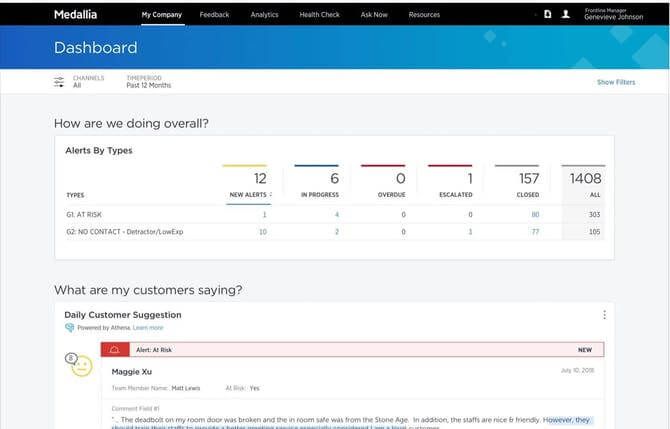This screenshot has height=429, width=670.
Task: Sort by the New Alerts column
Action: click(x=250, y=195)
